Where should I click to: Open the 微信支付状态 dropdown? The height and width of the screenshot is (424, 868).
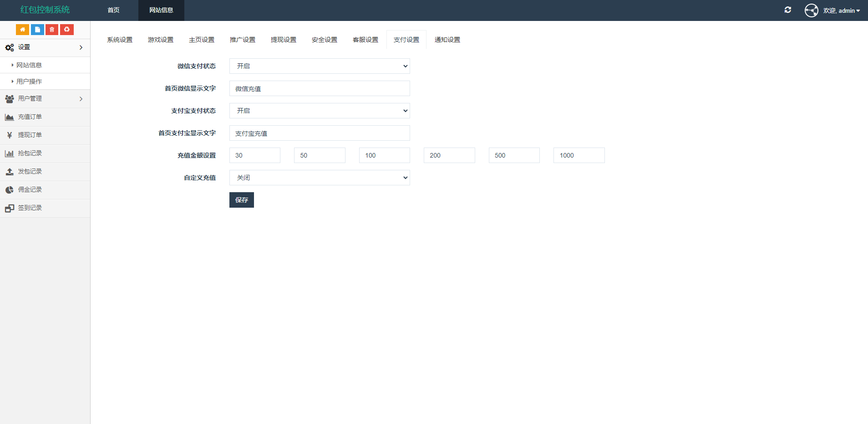[320, 66]
